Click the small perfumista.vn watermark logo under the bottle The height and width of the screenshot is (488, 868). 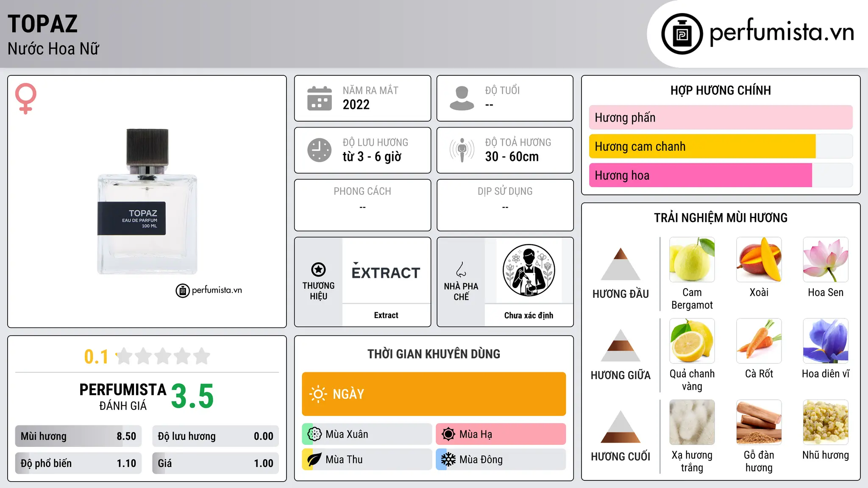(209, 290)
